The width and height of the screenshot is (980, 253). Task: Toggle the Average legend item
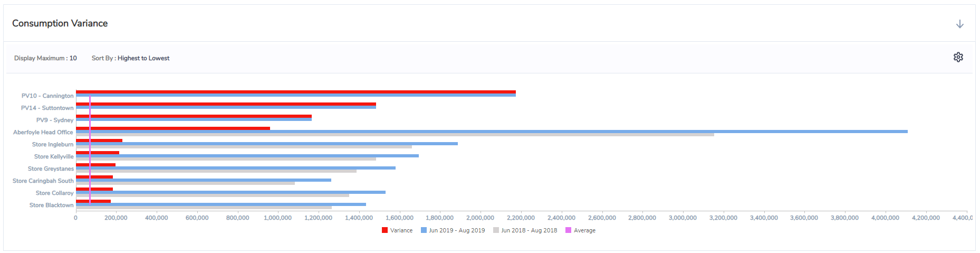pos(580,230)
